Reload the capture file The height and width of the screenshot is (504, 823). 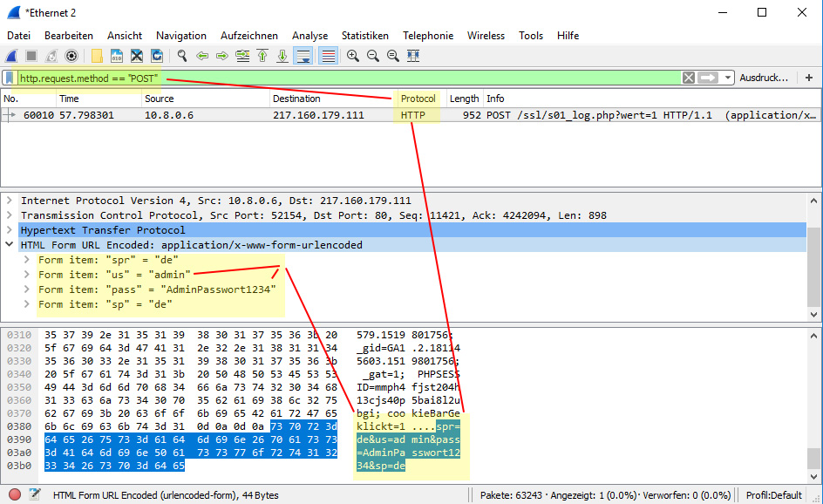tap(156, 56)
